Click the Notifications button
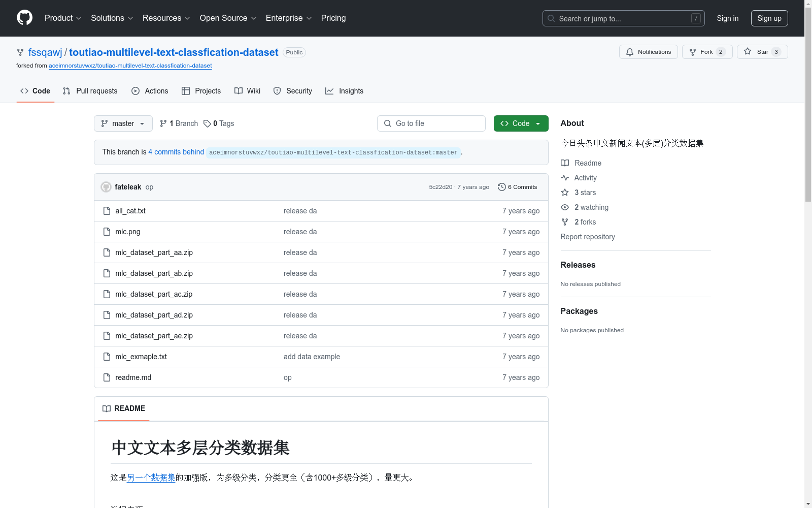 click(649, 52)
